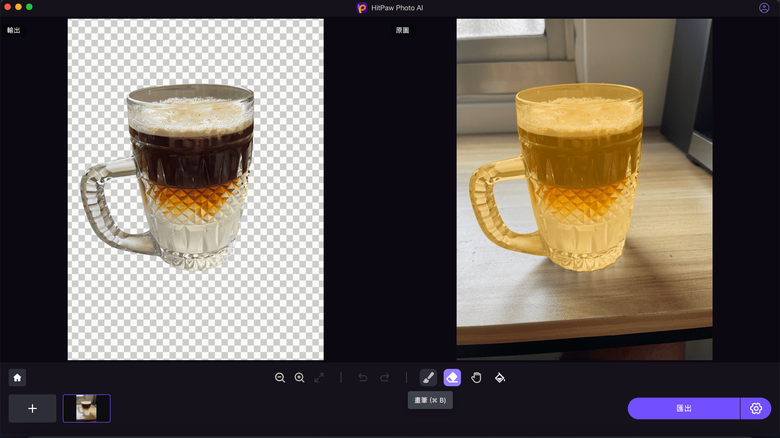Click the original photo with highlighted mug

[585, 189]
